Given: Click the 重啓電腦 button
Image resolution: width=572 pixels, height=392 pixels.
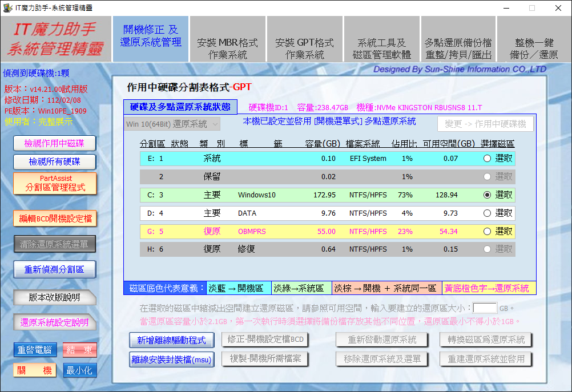Looking at the screenshot, I should pos(35,350).
